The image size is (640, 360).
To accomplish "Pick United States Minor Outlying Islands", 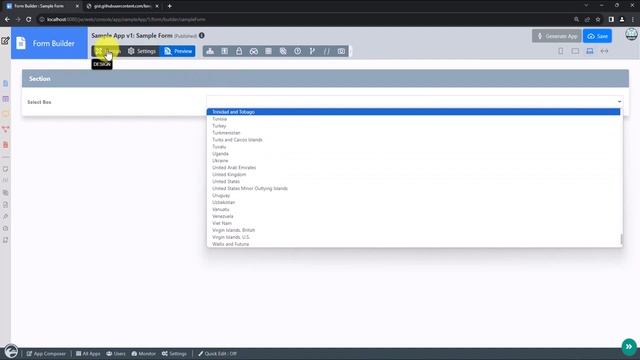I will click(413, 188).
